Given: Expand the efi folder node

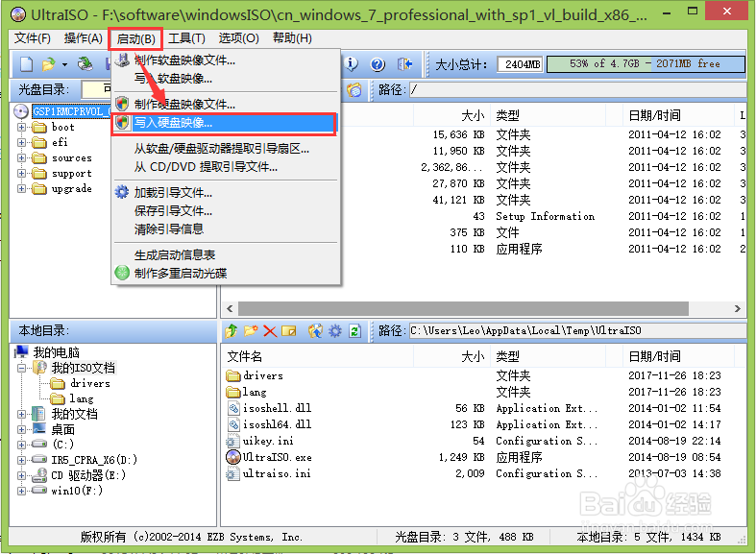Looking at the screenshot, I should pos(21,143).
